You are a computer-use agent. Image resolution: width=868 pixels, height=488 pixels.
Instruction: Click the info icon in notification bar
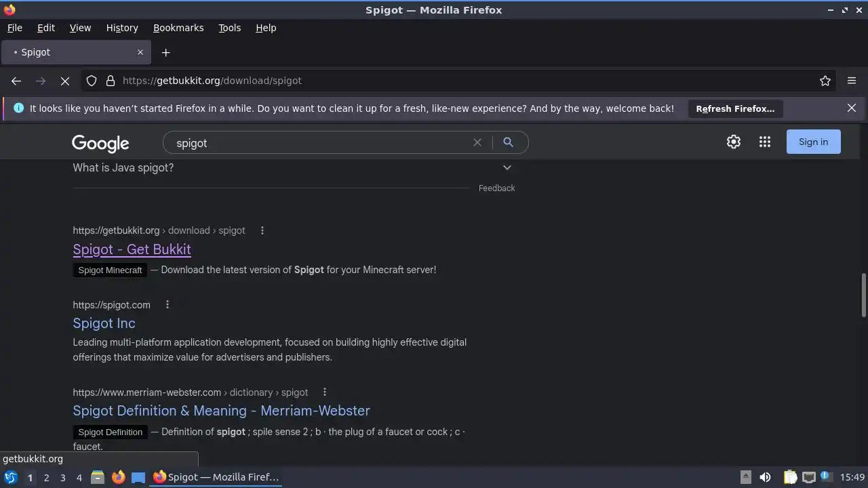18,108
